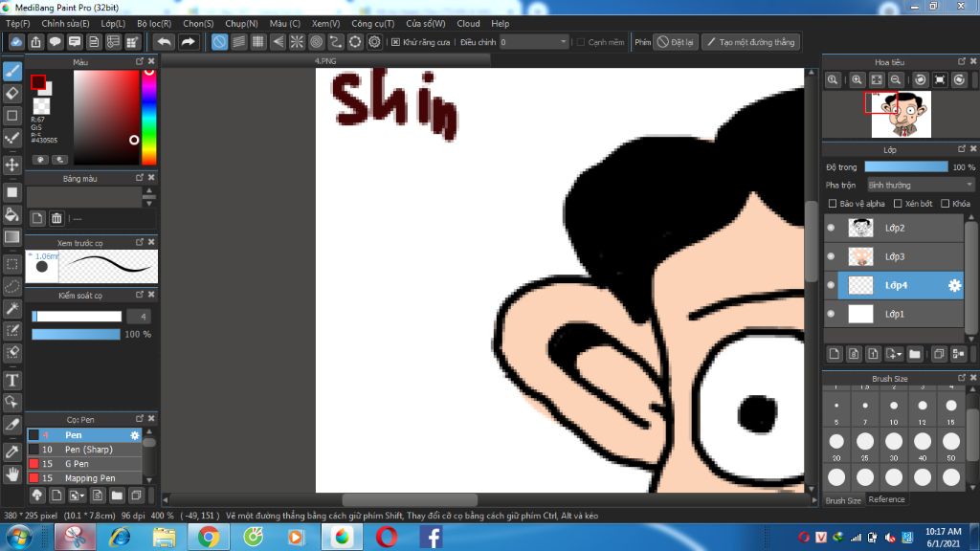Select the Text tool
This screenshot has height=551, width=980.
[12, 381]
